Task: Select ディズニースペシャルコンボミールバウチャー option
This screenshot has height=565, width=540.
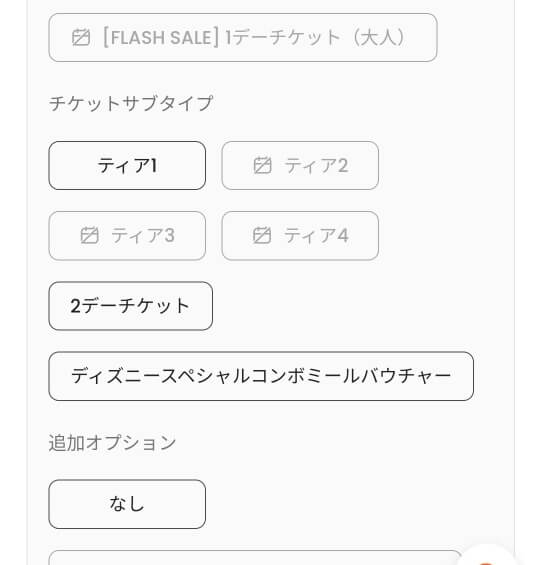Action: (261, 376)
